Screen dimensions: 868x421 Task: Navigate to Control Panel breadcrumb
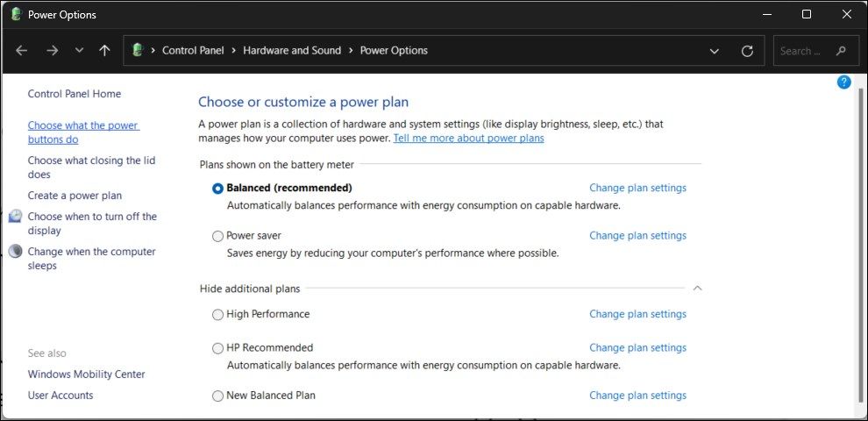pos(193,51)
